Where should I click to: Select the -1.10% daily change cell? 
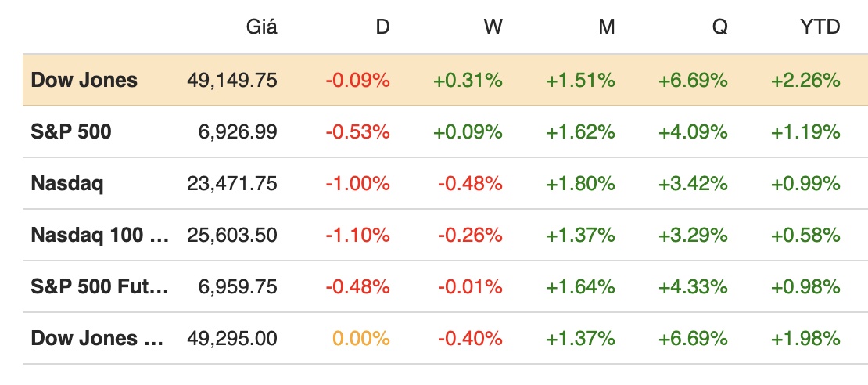359,235
